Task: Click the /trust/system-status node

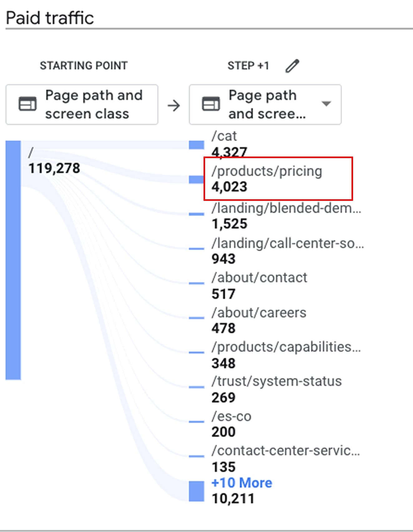Action: click(x=276, y=381)
